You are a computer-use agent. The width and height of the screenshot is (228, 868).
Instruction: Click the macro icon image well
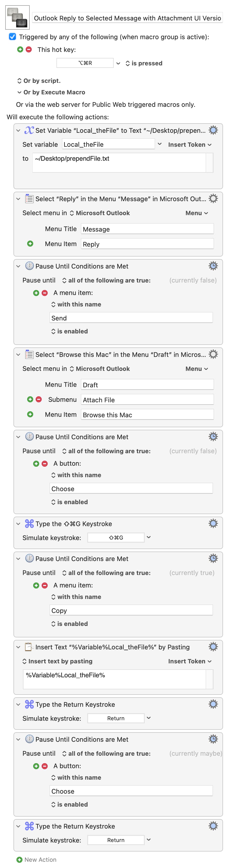[x=17, y=17]
